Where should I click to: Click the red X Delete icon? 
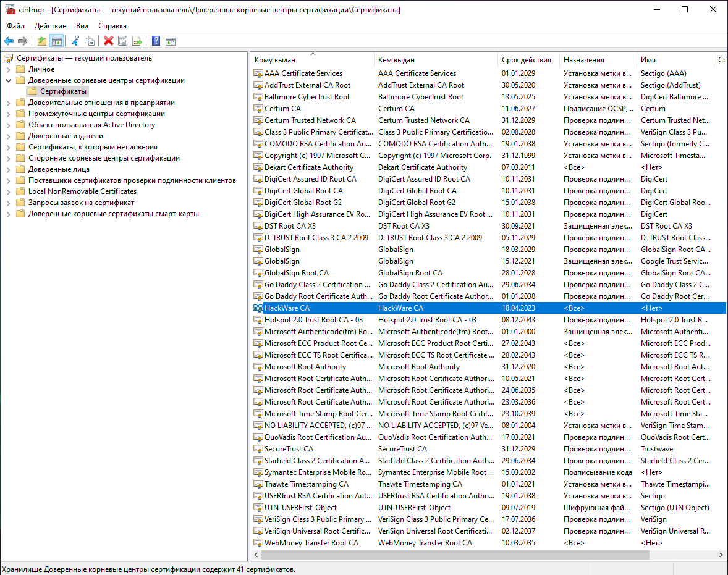(x=108, y=41)
